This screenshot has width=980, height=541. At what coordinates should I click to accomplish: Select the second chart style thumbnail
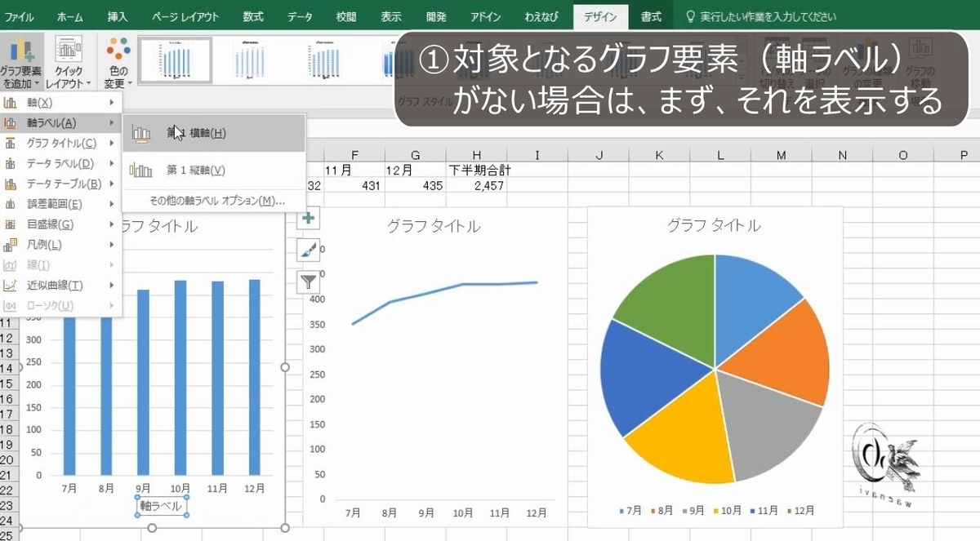[x=250, y=60]
